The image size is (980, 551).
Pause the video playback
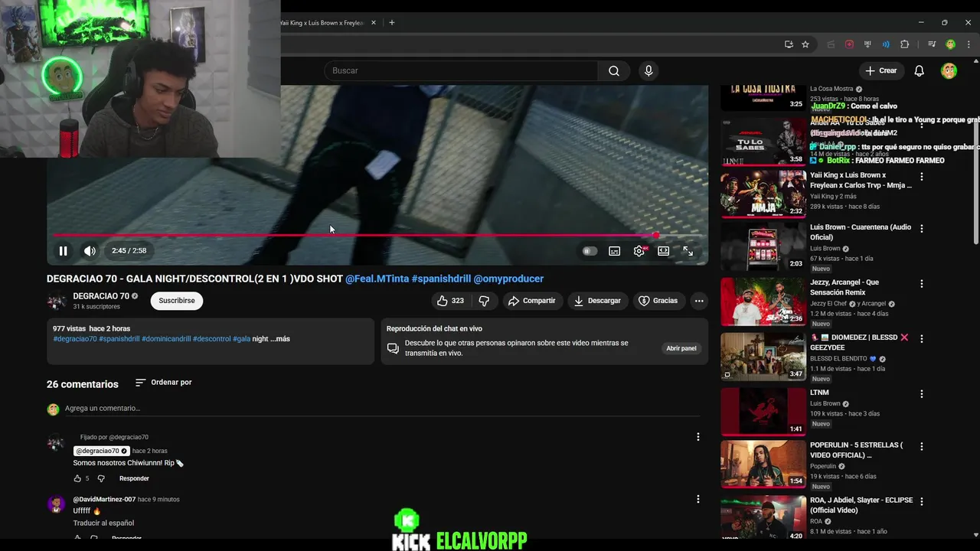click(64, 251)
